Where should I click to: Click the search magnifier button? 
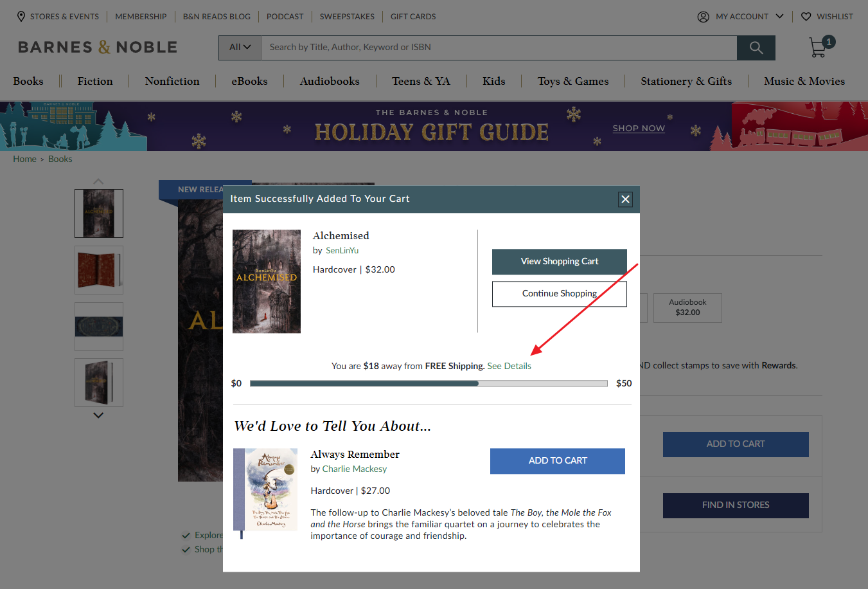click(x=756, y=48)
